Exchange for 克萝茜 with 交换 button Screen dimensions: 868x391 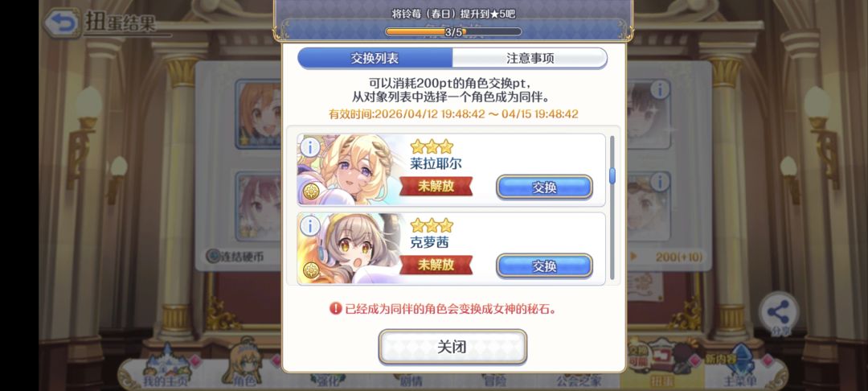point(544,265)
